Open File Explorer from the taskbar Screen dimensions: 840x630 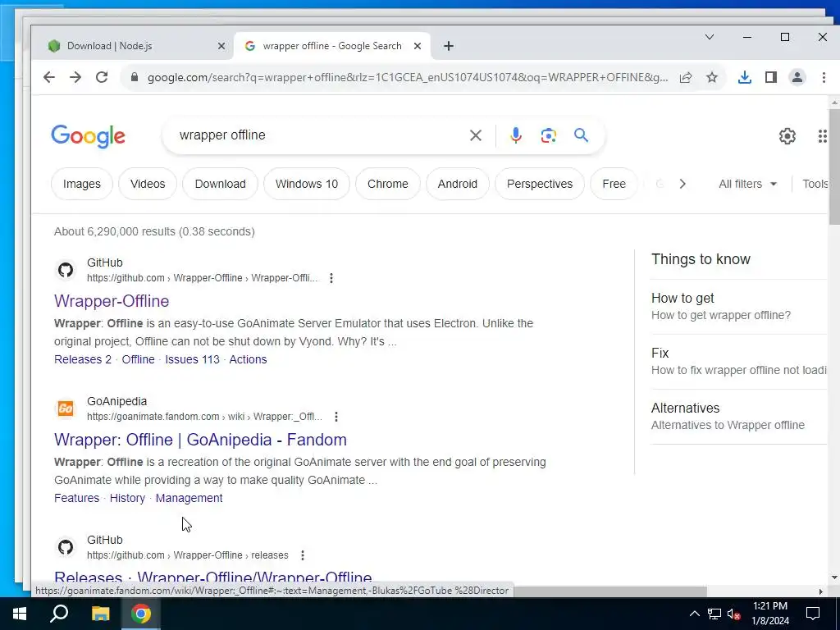click(100, 614)
